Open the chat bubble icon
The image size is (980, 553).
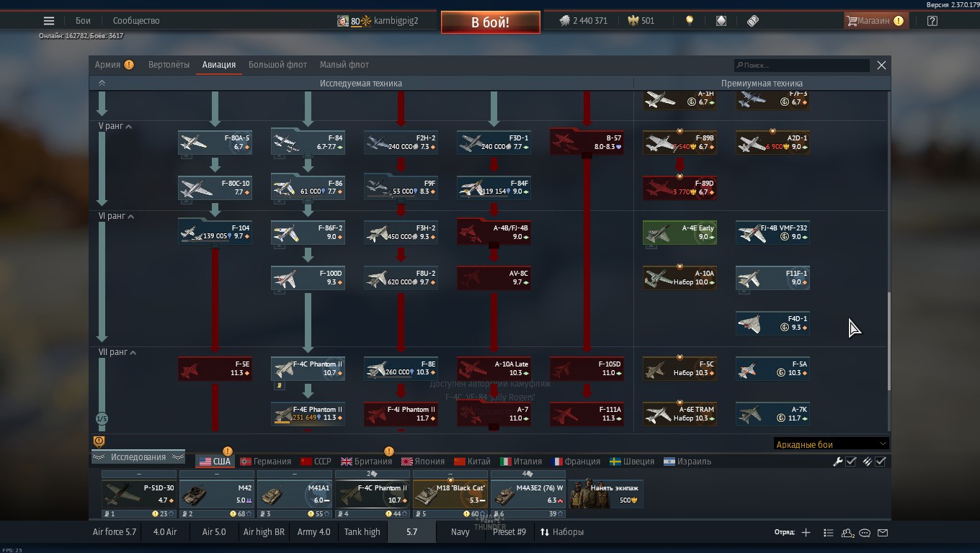coord(865,533)
